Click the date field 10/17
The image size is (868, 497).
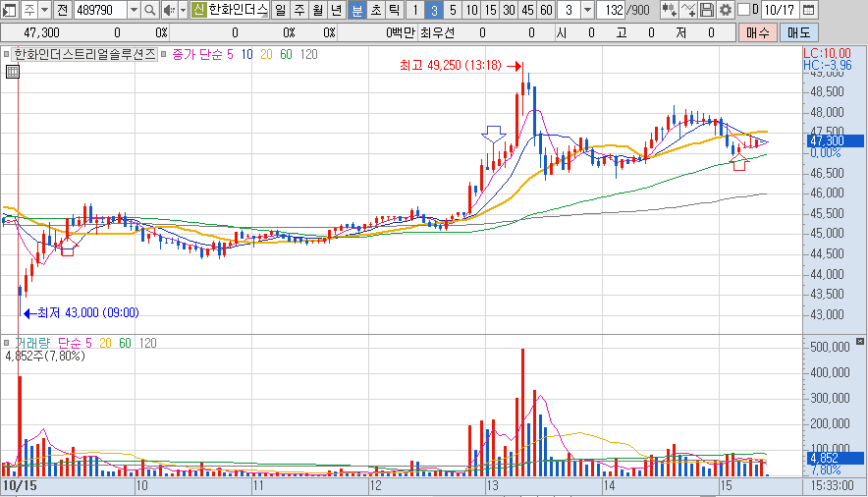pyautogui.click(x=780, y=10)
